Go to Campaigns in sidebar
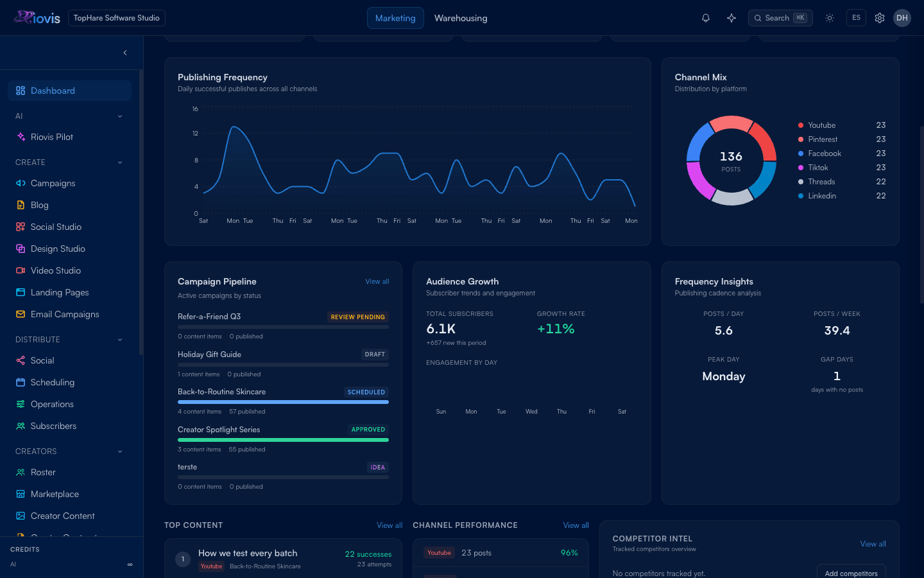924x578 pixels. point(69,183)
